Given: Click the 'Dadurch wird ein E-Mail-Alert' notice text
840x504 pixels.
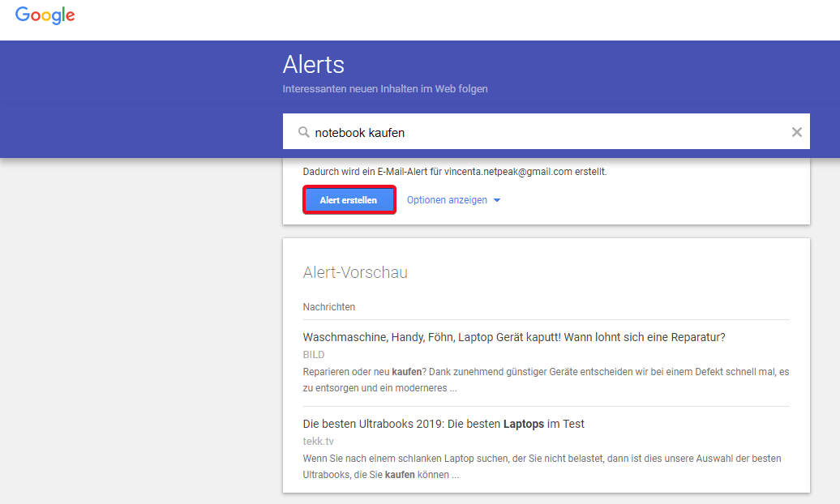Looking at the screenshot, I should click(455, 172).
